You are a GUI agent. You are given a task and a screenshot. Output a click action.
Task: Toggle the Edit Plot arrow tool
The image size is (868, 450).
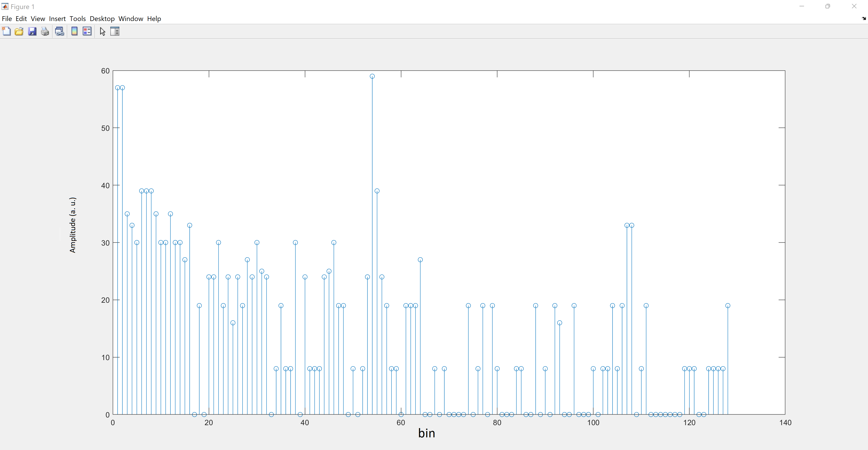(103, 31)
